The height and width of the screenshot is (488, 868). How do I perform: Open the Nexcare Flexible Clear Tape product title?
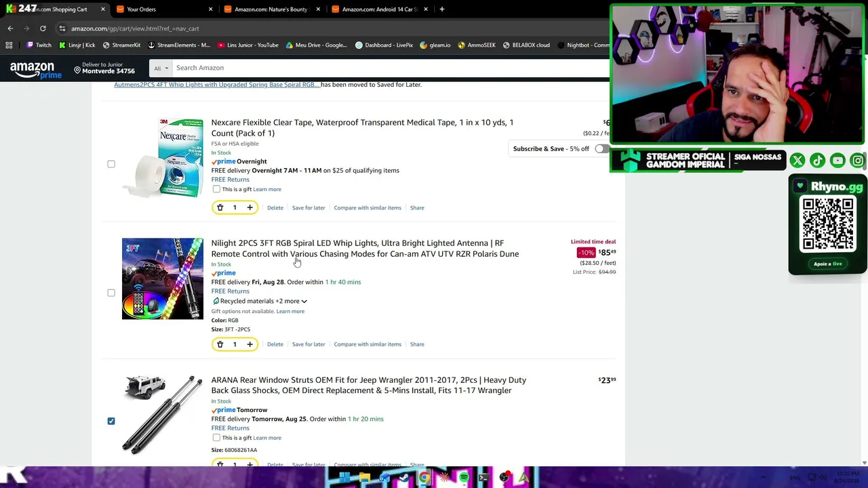362,127
